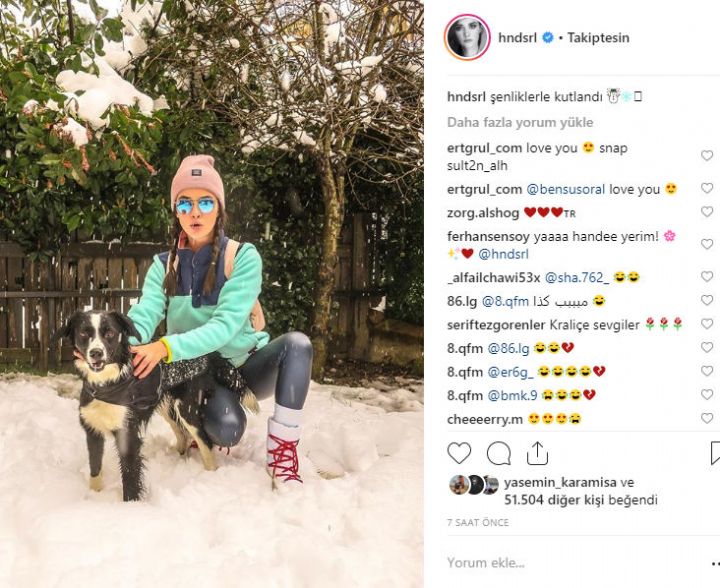Like the post with the large heart icon
The image size is (720, 588).
pos(459,454)
